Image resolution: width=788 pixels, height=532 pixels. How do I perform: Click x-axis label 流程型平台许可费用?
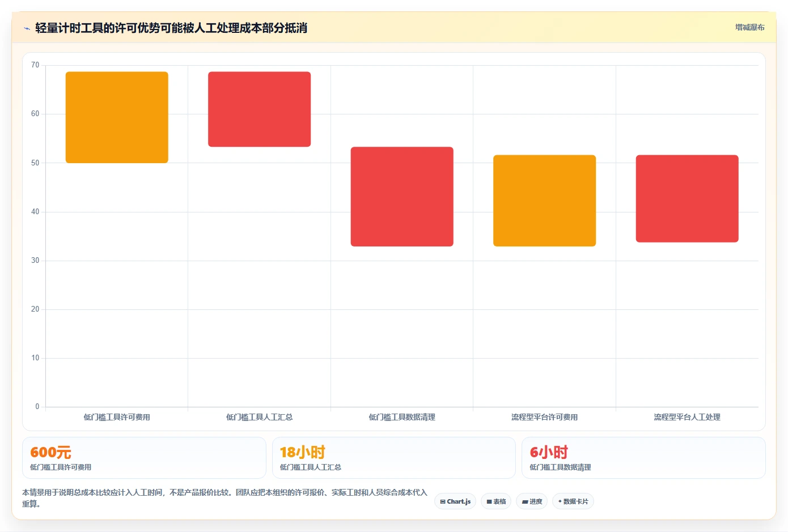click(x=544, y=417)
